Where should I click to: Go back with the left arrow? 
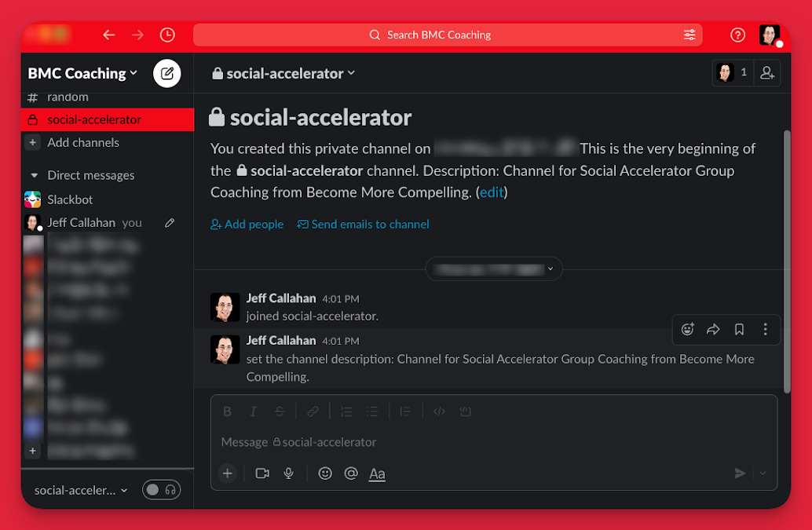108,35
